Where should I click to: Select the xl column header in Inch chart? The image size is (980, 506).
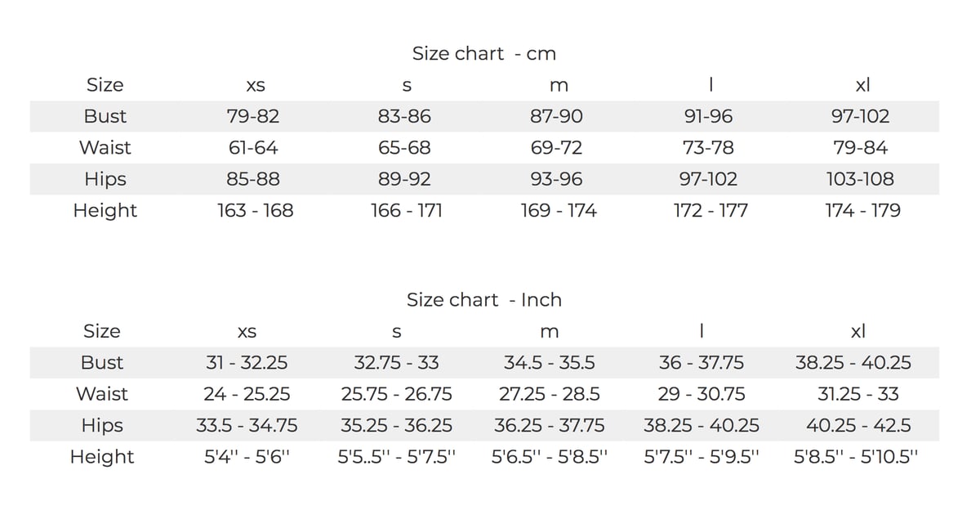tap(857, 332)
